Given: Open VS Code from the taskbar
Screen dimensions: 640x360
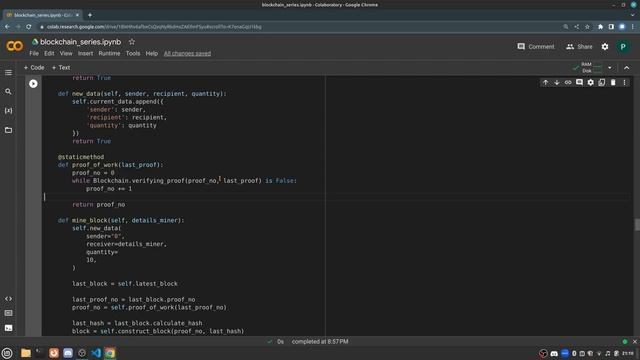Looking at the screenshot, I should pyautogui.click(x=96, y=353).
